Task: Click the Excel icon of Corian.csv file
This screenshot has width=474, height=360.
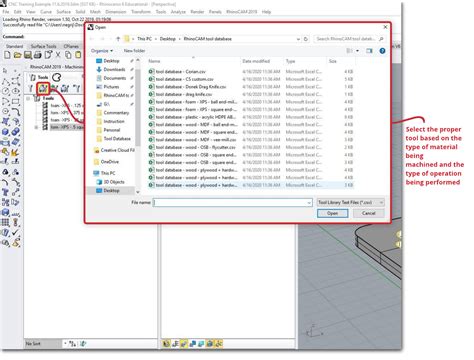Action: click(151, 71)
